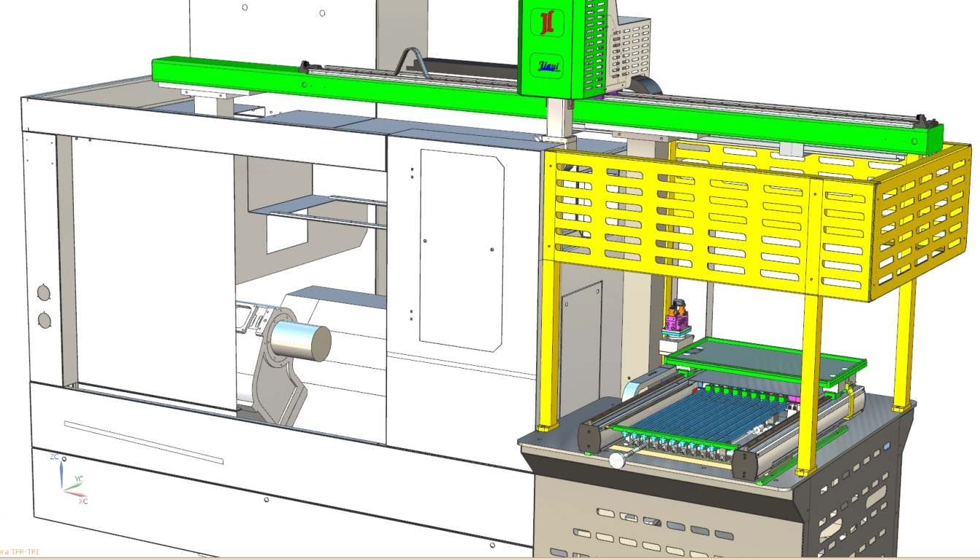The image size is (980, 560).
Task: Pick the silver cylindrical workpiece in the lathe chuck
Action: 301,341
